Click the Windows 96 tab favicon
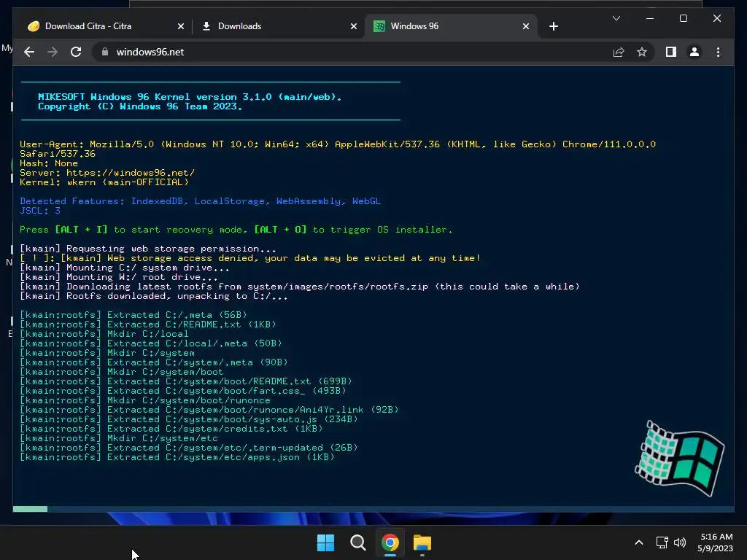 (379, 26)
